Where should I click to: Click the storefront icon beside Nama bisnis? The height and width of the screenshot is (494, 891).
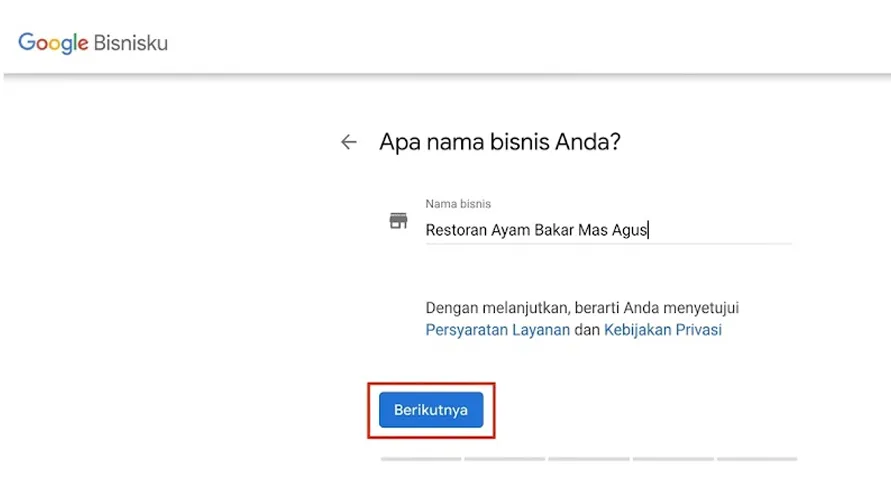click(x=398, y=221)
